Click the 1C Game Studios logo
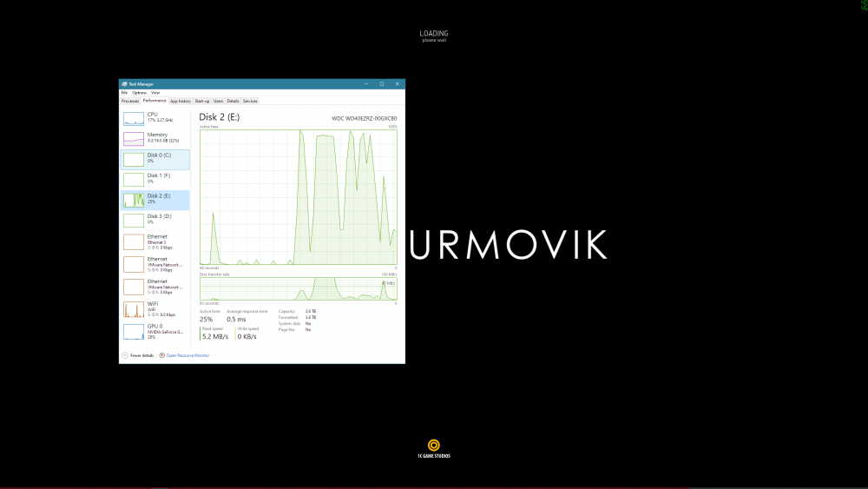This screenshot has height=489, width=868. tap(433, 448)
